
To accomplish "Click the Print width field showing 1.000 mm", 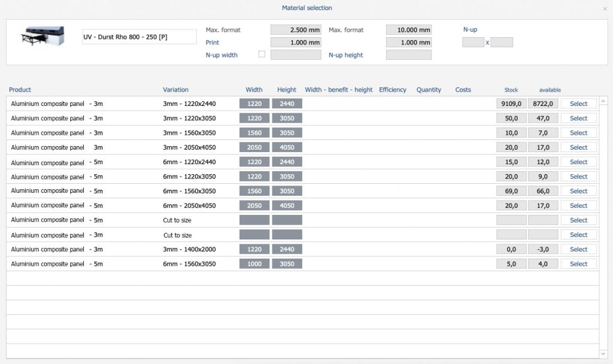I will [x=296, y=43].
